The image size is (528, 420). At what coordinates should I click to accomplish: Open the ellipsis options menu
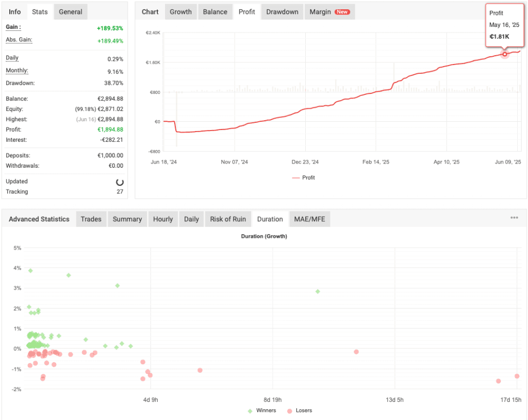[x=514, y=218]
